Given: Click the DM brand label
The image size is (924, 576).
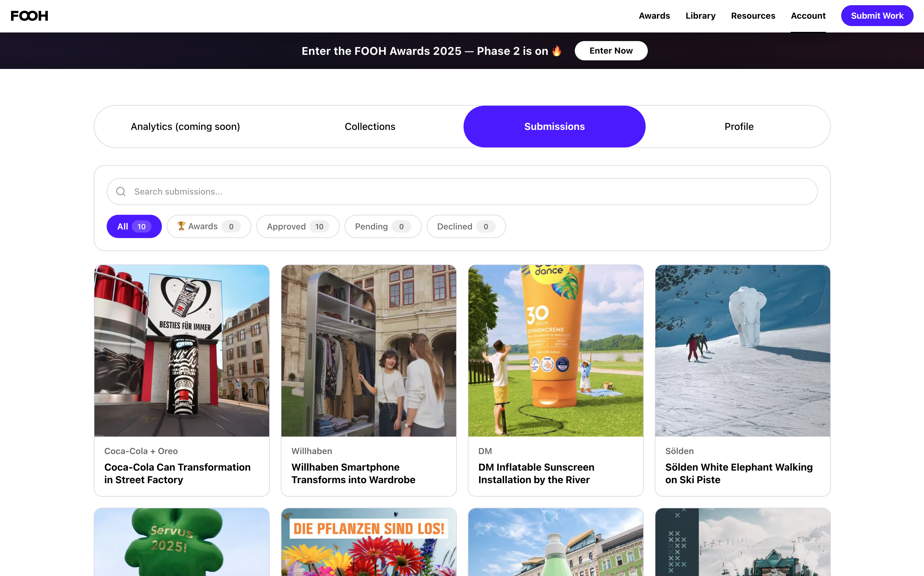Looking at the screenshot, I should point(485,451).
